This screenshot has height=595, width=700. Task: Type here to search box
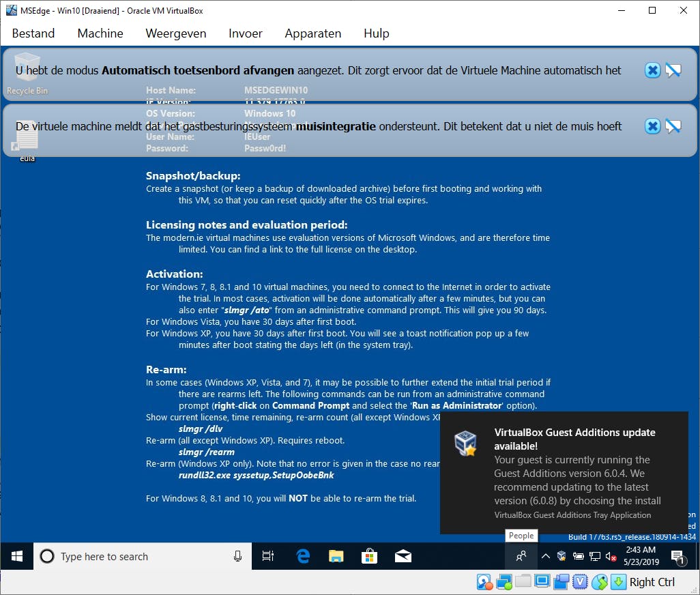pos(143,556)
